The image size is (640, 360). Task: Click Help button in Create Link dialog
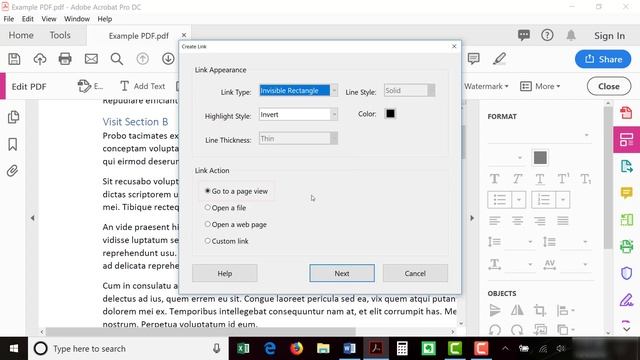coord(224,273)
